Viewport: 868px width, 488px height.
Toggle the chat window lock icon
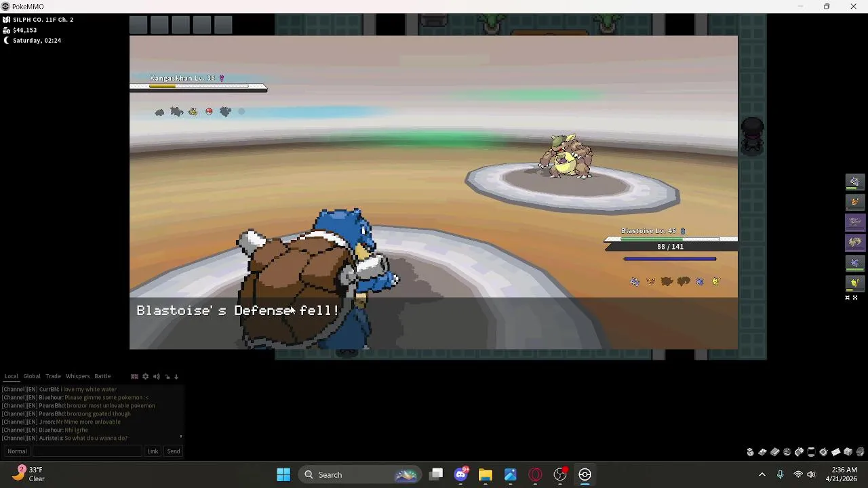pyautogui.click(x=167, y=376)
